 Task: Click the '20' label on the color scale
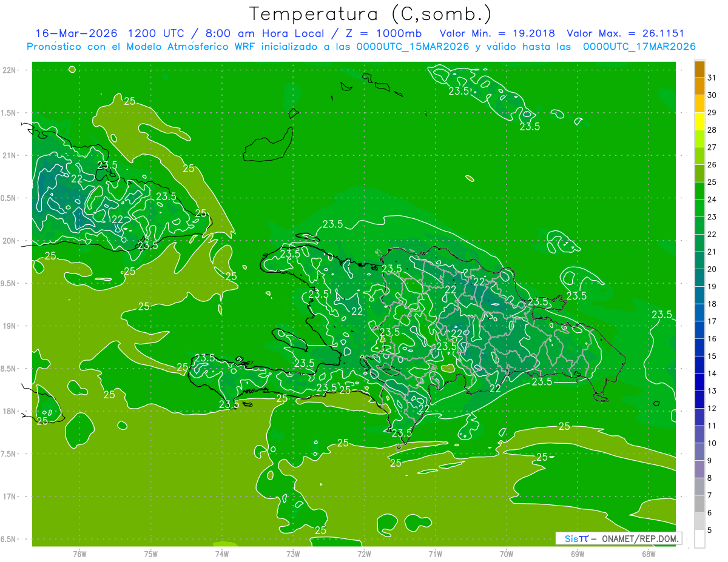712,269
